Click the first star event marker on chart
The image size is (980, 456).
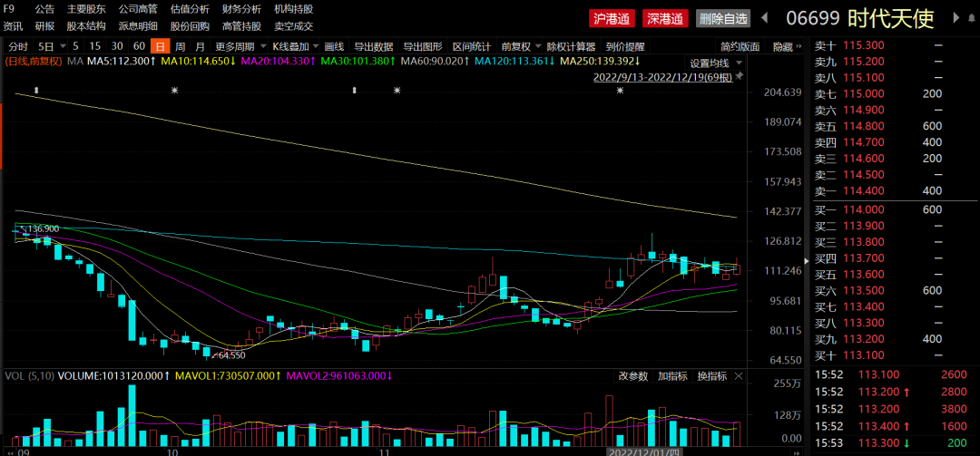click(x=174, y=90)
